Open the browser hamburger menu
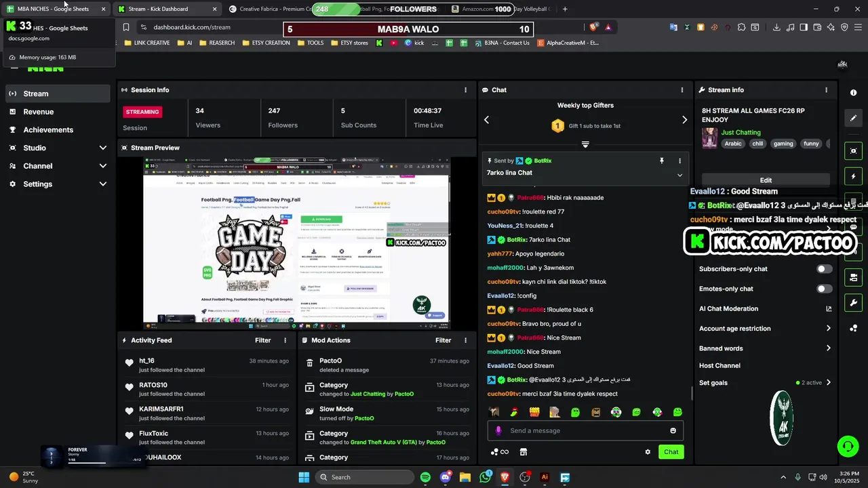 (x=858, y=27)
